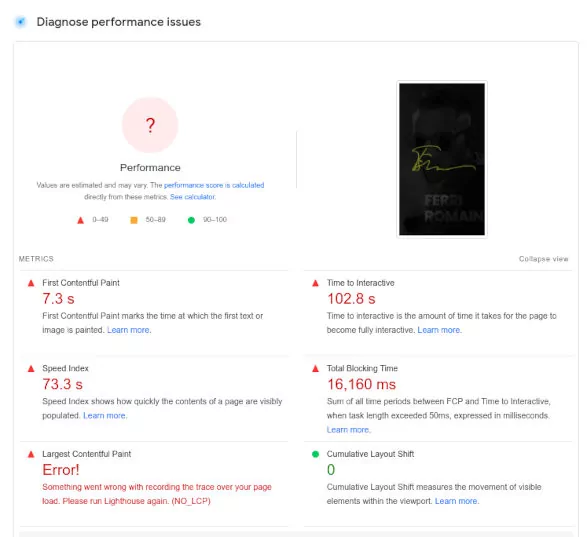Click green circle beside Cumulative Layout Shift
This screenshot has width=587, height=537.
click(x=316, y=454)
